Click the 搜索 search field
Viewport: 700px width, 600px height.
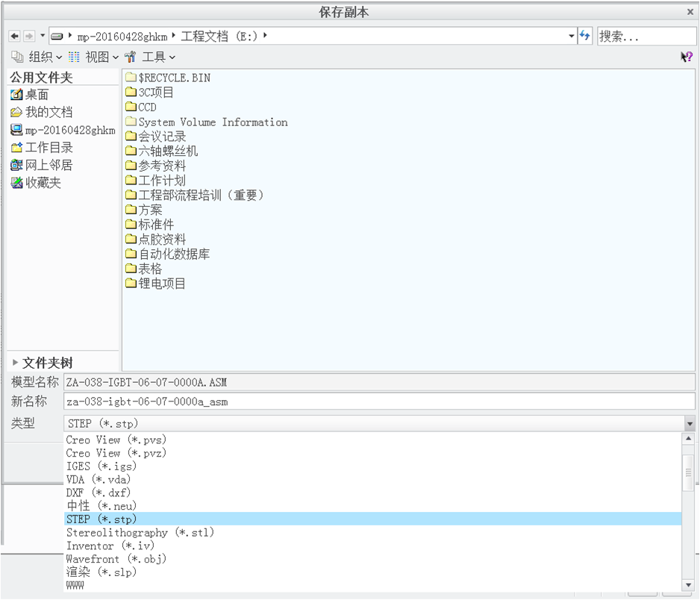[646, 36]
